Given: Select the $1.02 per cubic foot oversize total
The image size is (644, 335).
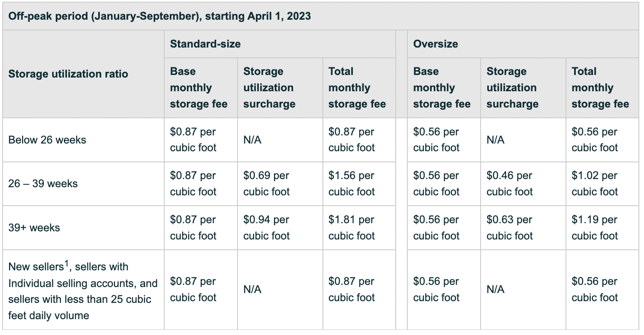Looking at the screenshot, I should click(595, 184).
